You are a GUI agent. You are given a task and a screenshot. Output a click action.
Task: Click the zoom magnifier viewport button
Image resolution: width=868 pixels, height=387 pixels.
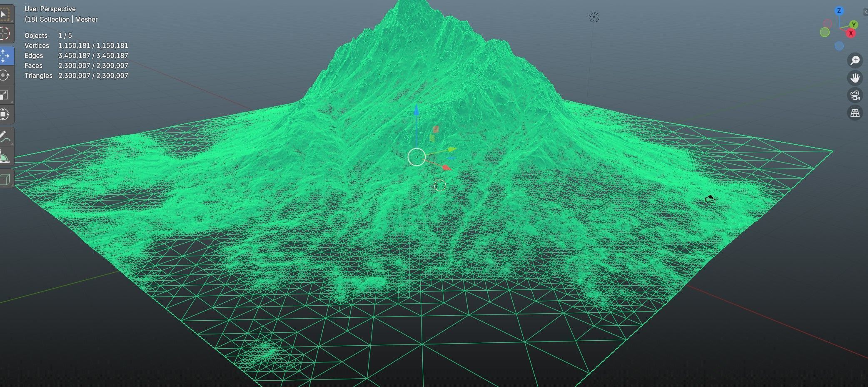coord(855,60)
